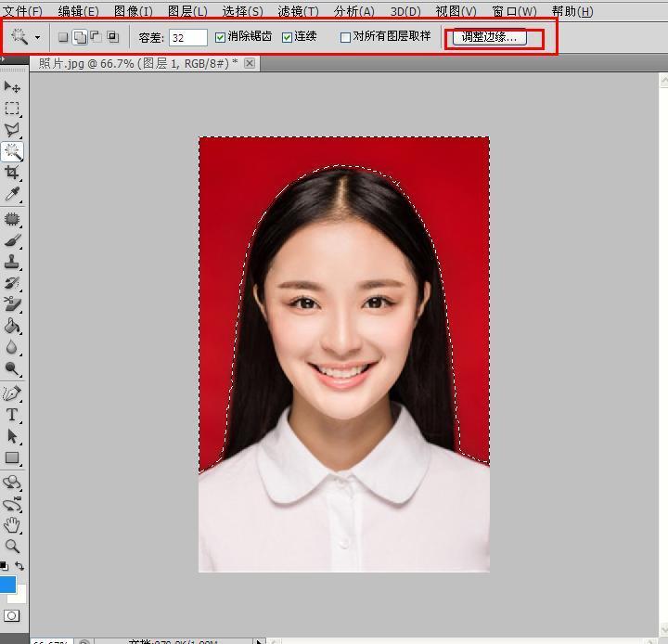Open the 图像(I) menu
Image resolution: width=668 pixels, height=644 pixels.
[133, 11]
